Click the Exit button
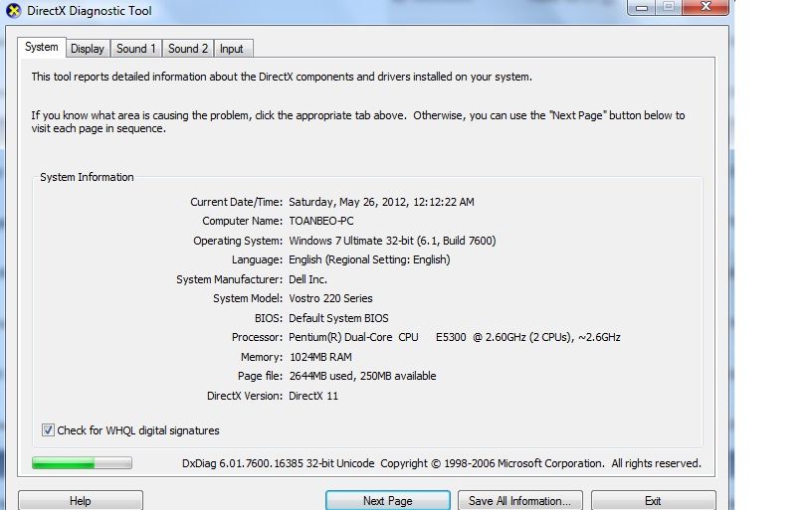812x510 pixels. tap(653, 500)
